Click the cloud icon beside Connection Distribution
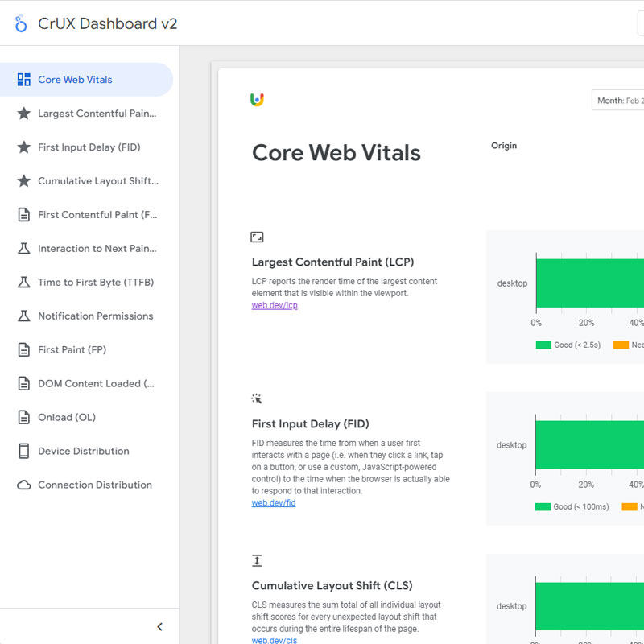Viewport: 644px width, 644px height. pyautogui.click(x=24, y=485)
